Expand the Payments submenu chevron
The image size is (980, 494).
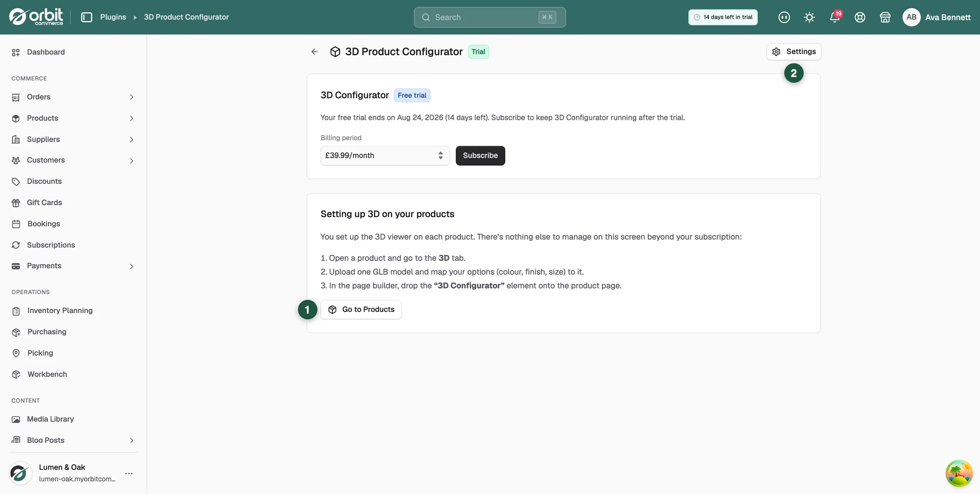[132, 266]
